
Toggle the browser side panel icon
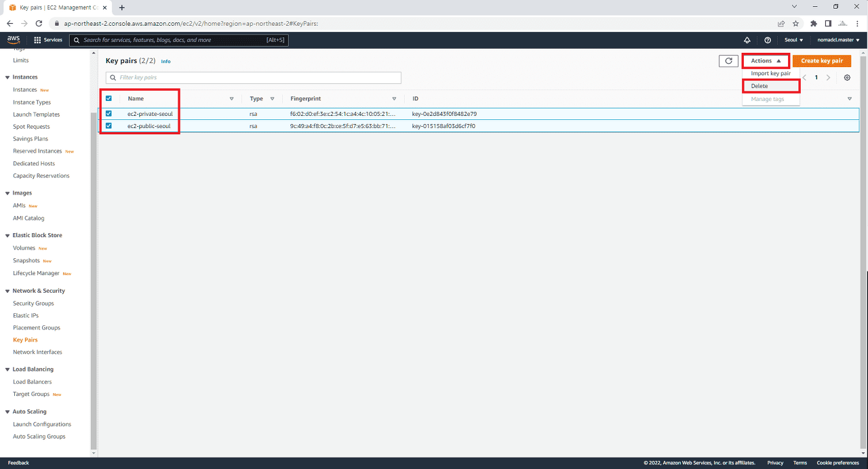click(x=828, y=23)
